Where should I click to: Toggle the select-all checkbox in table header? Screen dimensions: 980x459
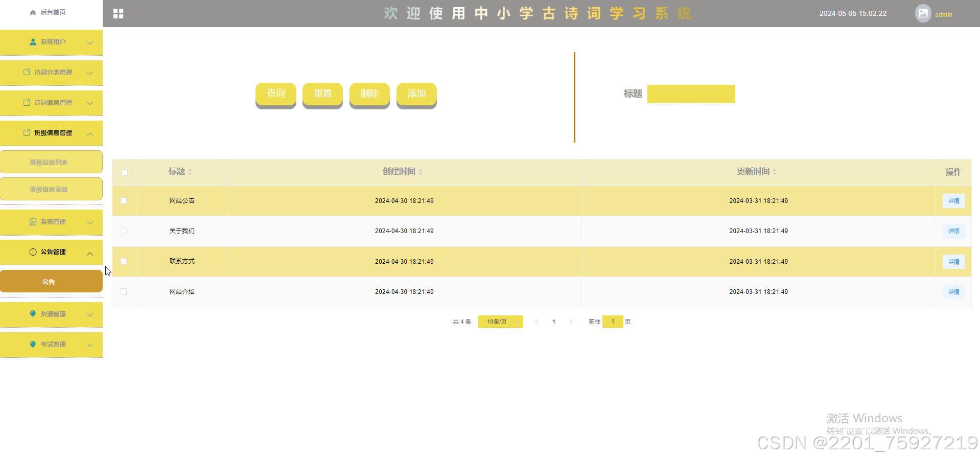[125, 172]
